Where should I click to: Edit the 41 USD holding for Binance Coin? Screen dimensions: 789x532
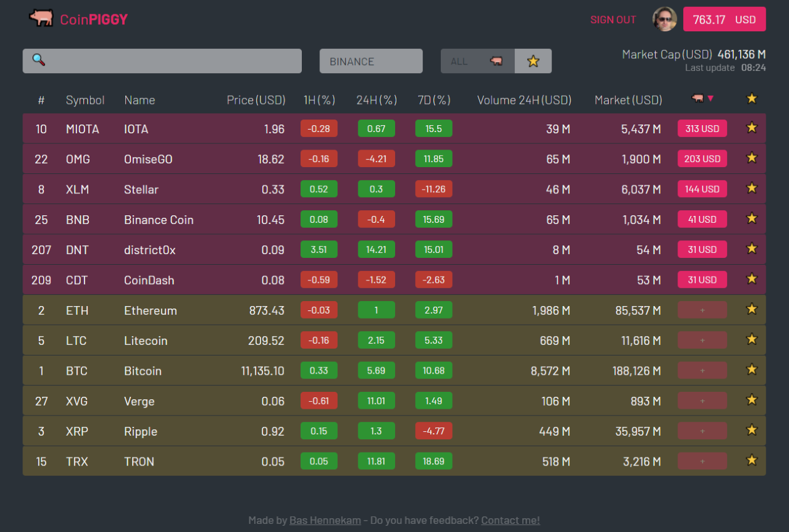pyautogui.click(x=702, y=220)
